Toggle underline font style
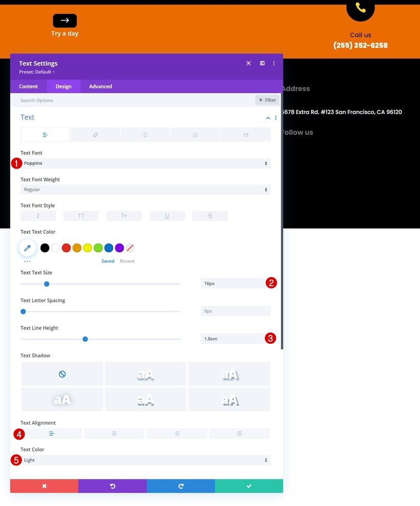The width and height of the screenshot is (420, 506). coord(167,216)
